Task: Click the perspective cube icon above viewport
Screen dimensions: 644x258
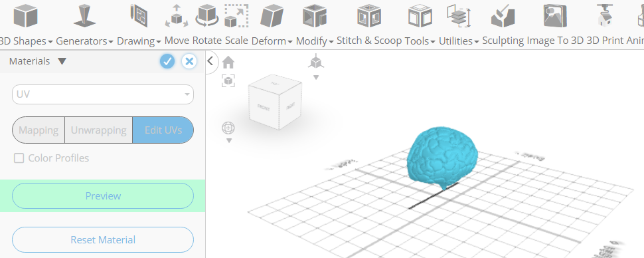Action: (x=316, y=61)
